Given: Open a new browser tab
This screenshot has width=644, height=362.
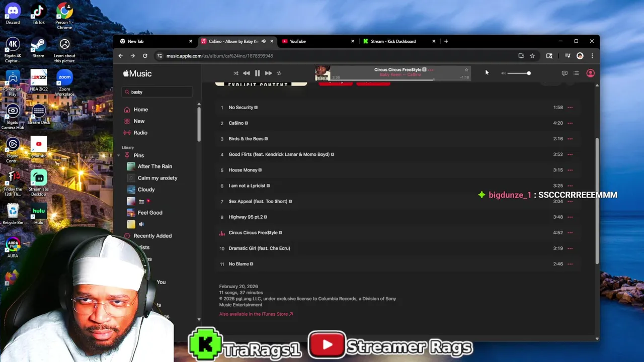Looking at the screenshot, I should click(x=446, y=41).
